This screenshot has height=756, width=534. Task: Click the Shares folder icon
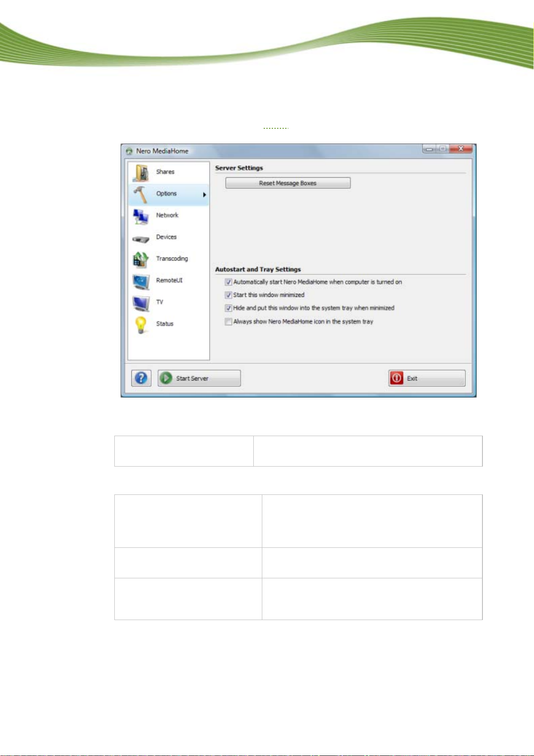141,173
